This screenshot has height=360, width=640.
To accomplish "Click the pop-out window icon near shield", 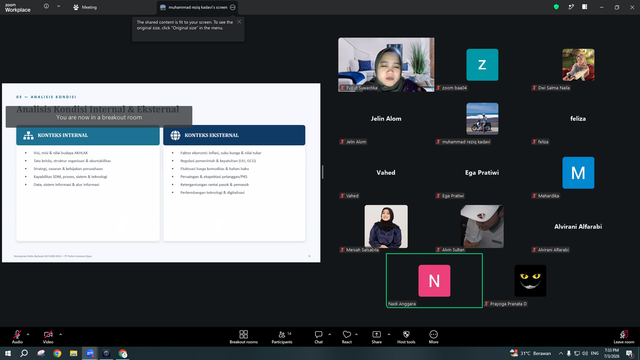I will 571,7.
